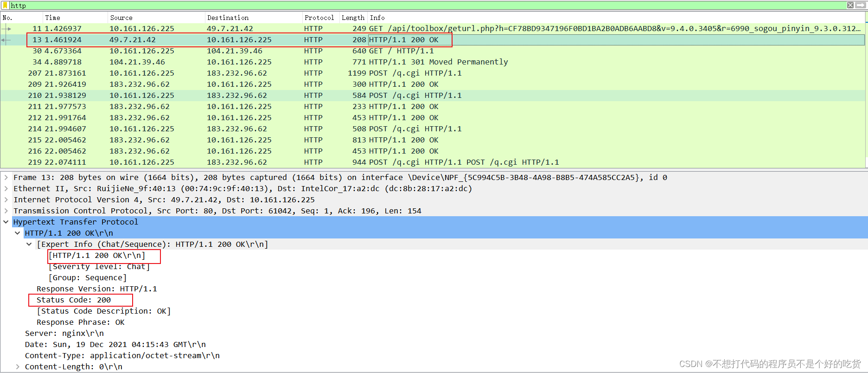Click the Info column header
The height and width of the screenshot is (373, 868).
click(616, 18)
